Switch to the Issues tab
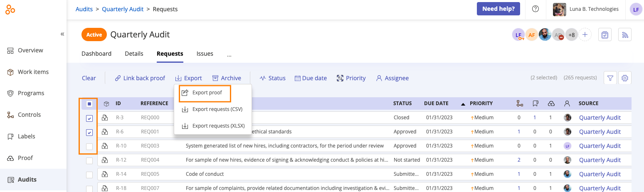 pos(205,54)
